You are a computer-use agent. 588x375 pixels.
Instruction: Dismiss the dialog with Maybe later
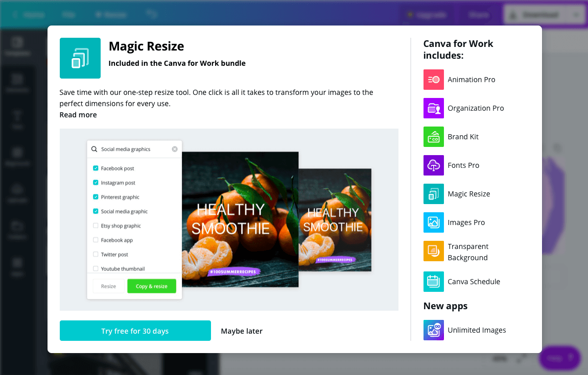(x=242, y=331)
